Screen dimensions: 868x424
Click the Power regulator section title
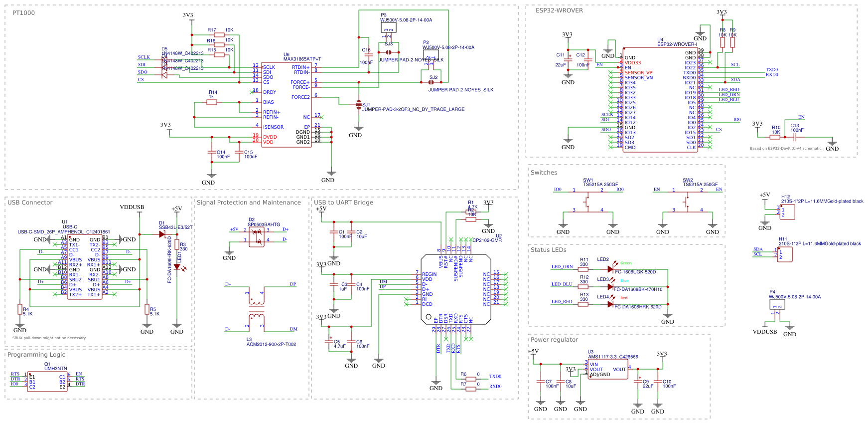(554, 340)
